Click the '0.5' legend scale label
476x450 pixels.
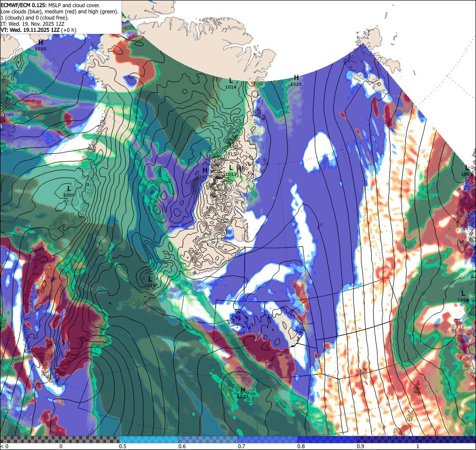[123, 446]
